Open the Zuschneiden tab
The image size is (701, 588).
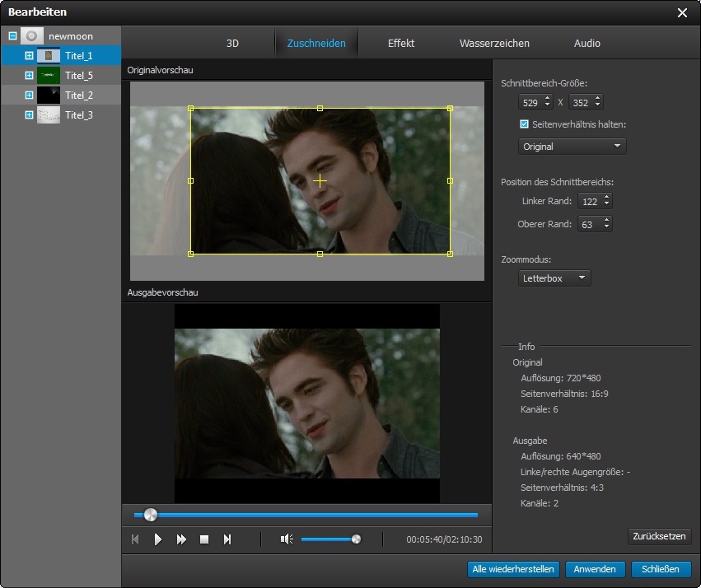point(316,44)
